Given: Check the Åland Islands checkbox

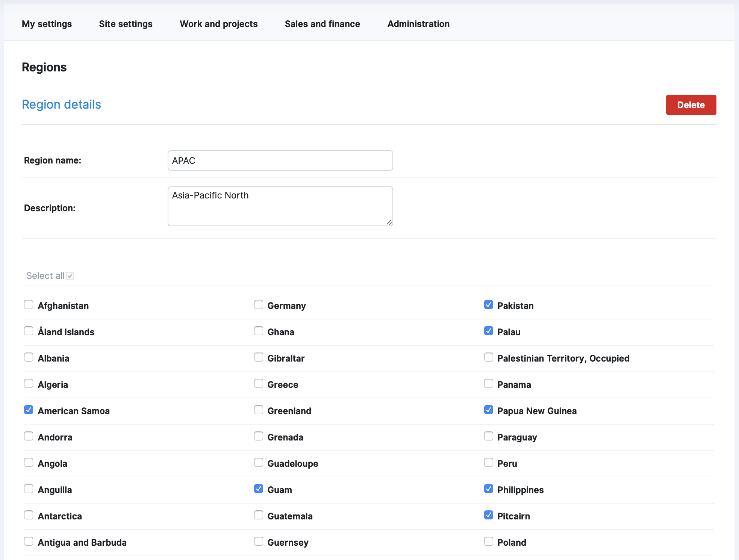Looking at the screenshot, I should tap(29, 331).
